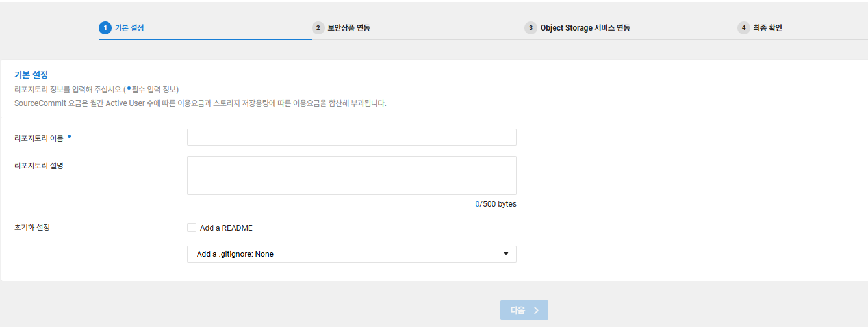Click the 기본 설정 section heading
This screenshot has width=868, height=327.
31,75
